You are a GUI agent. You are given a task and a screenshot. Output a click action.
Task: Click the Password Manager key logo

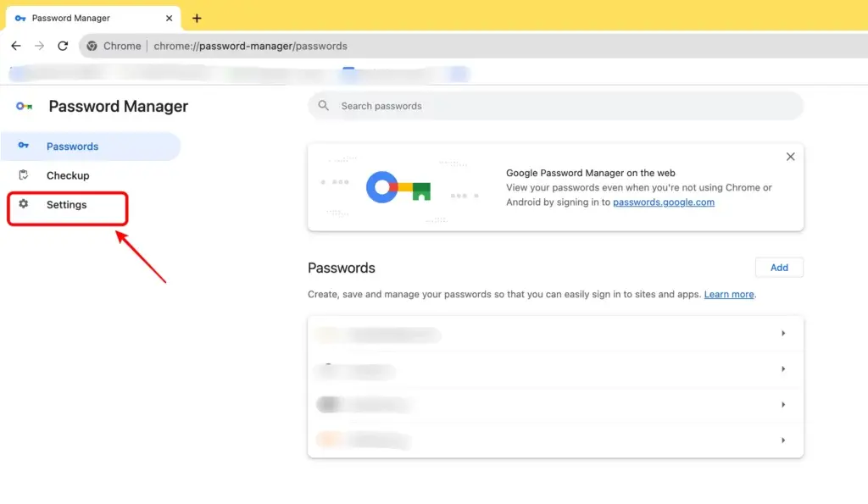pyautogui.click(x=23, y=106)
